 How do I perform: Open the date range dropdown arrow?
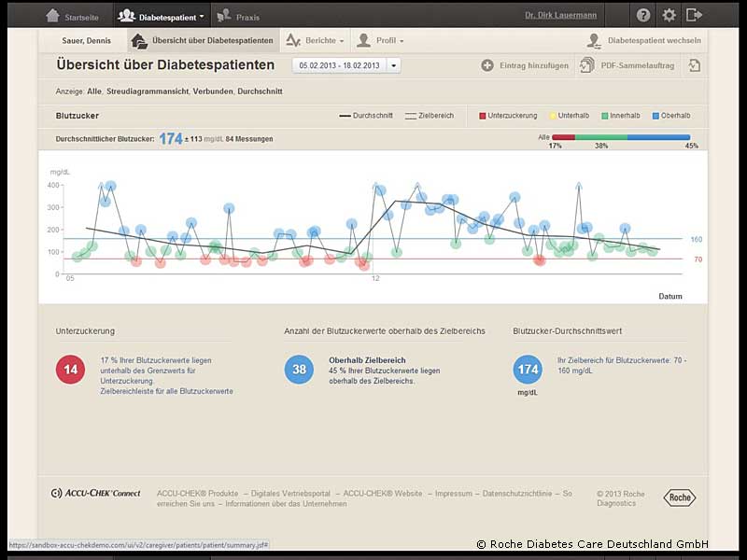[x=393, y=65]
